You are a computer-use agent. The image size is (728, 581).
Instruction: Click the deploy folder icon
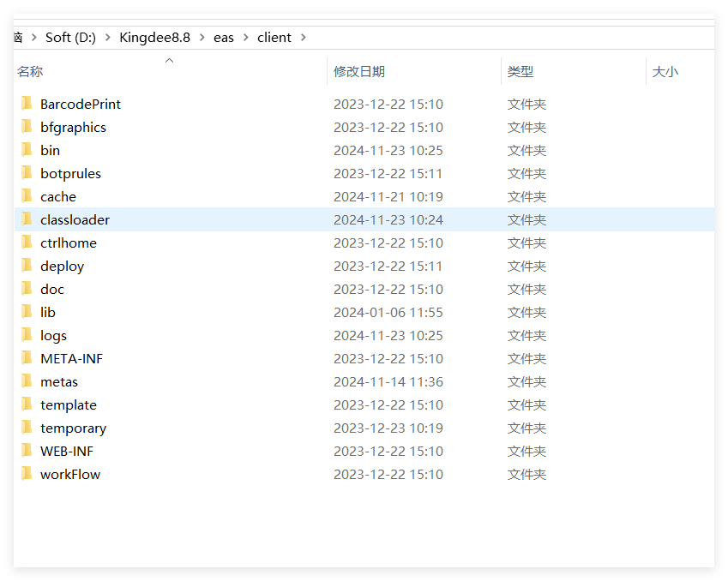coord(27,266)
